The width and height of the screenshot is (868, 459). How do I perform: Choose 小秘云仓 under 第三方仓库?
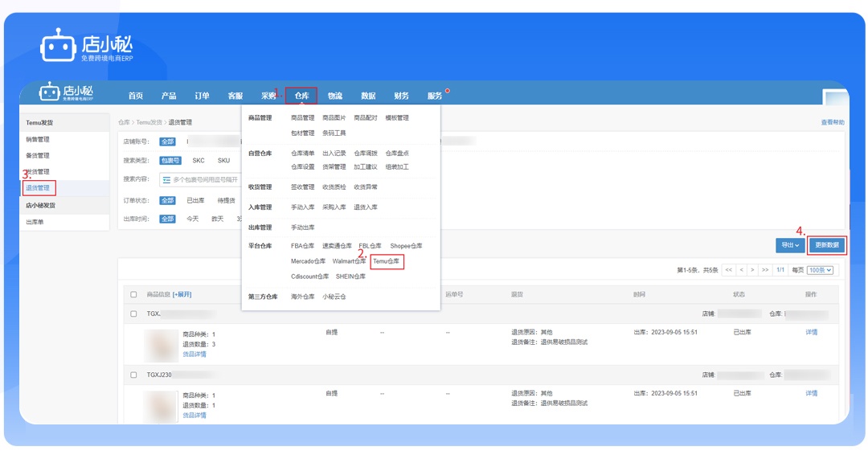pos(334,297)
